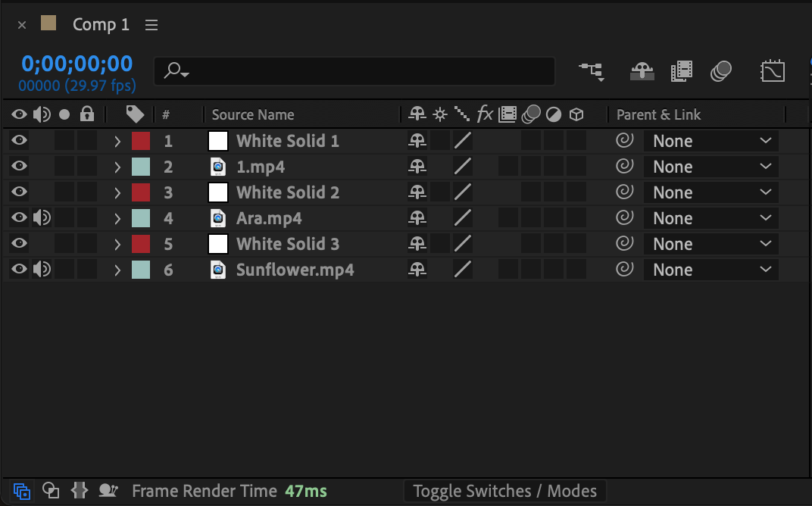The width and height of the screenshot is (812, 506).
Task: Open the Graph Editor
Action: [772, 71]
